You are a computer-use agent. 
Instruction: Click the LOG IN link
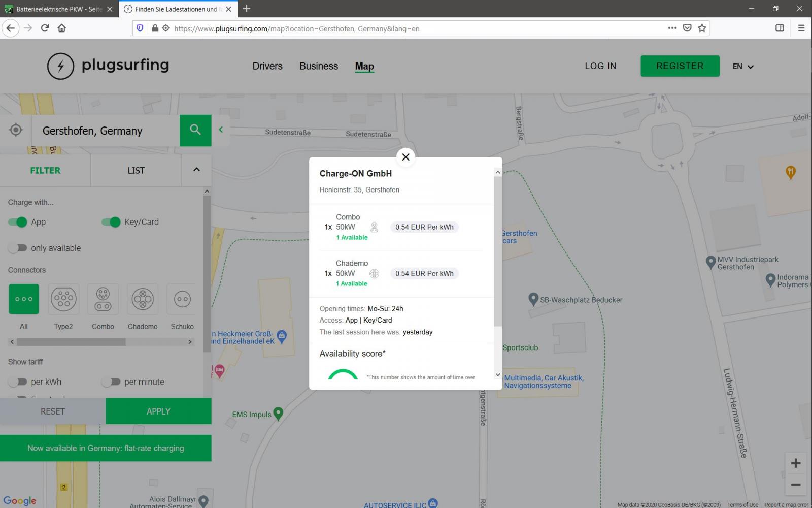coord(600,66)
